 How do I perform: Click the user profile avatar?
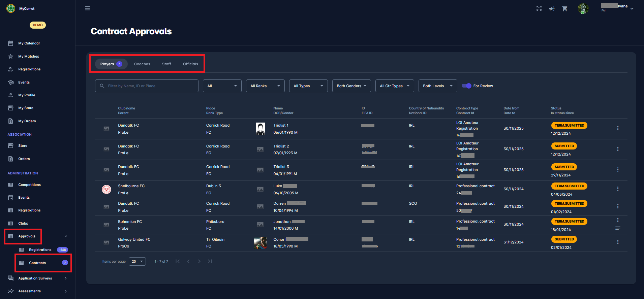click(x=583, y=8)
